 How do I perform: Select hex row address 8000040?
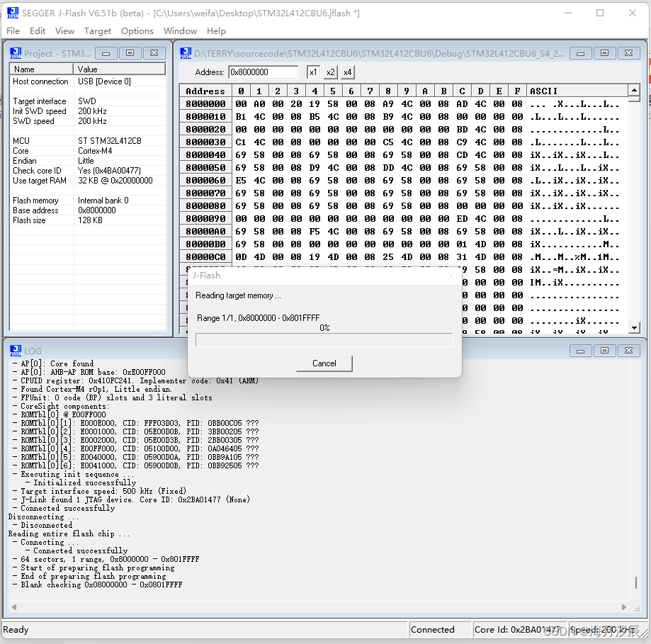coord(205,155)
